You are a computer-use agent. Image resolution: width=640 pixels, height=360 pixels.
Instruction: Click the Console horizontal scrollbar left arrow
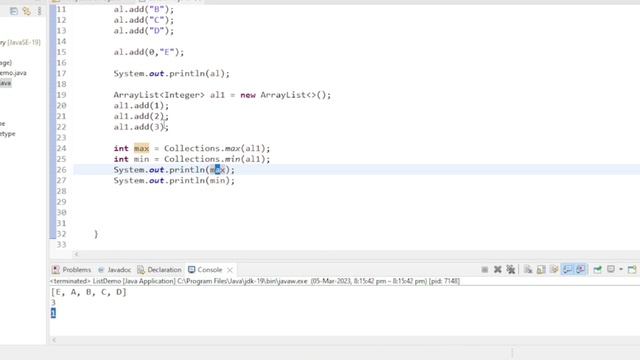[54, 340]
